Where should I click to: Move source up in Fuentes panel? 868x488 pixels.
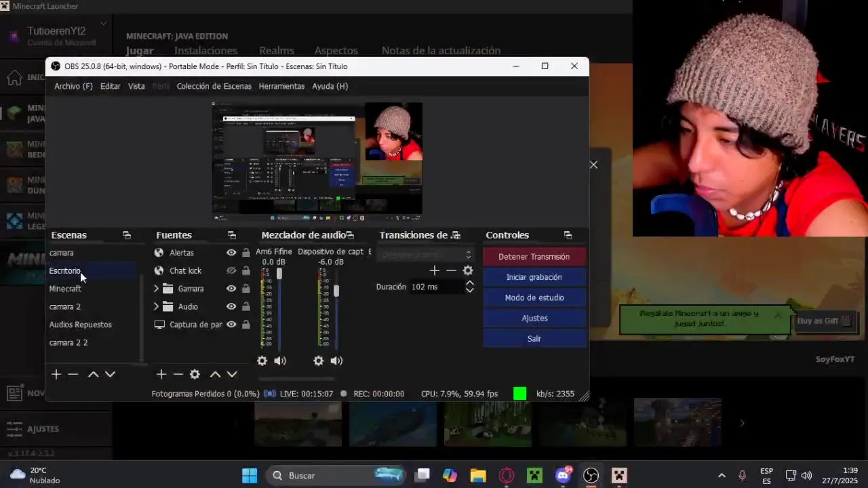(x=215, y=374)
